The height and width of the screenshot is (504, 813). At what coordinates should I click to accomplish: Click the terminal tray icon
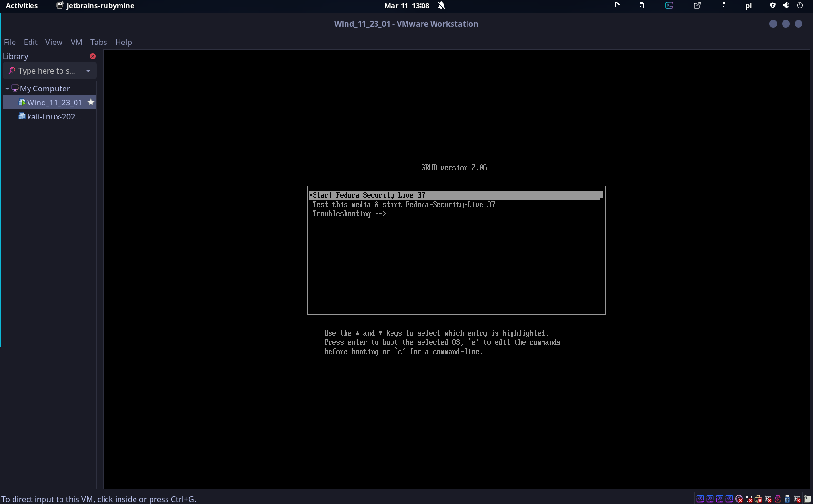point(669,6)
